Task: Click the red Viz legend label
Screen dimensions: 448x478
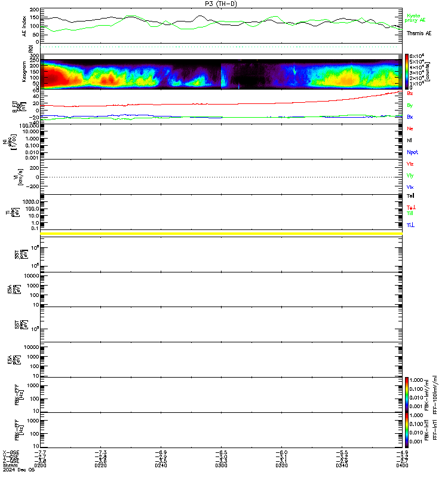Action: [410, 164]
